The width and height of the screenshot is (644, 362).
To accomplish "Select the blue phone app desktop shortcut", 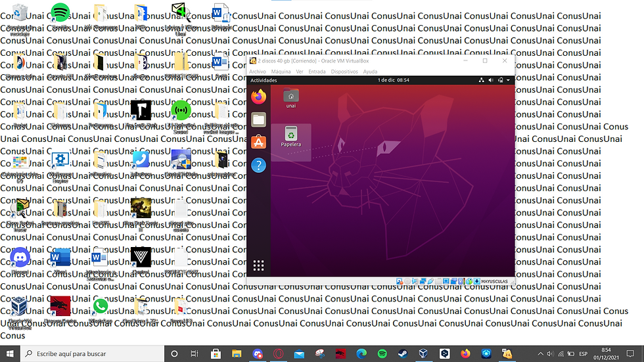I will point(141,164).
